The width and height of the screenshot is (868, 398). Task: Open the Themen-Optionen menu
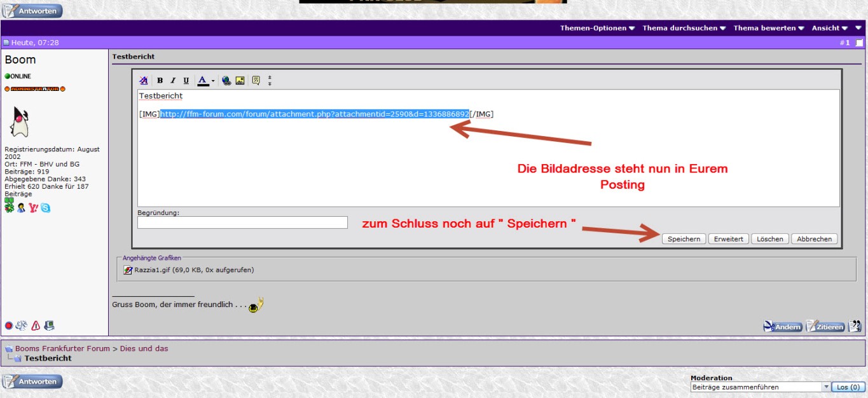597,28
